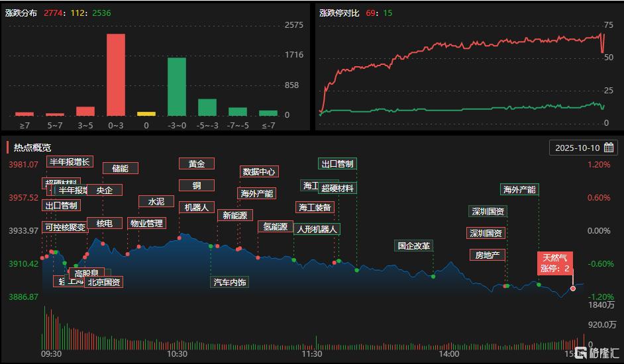Viewport: 624px width, 364px height.
Task: Select the 黄金 hotspot label
Action: 197,163
